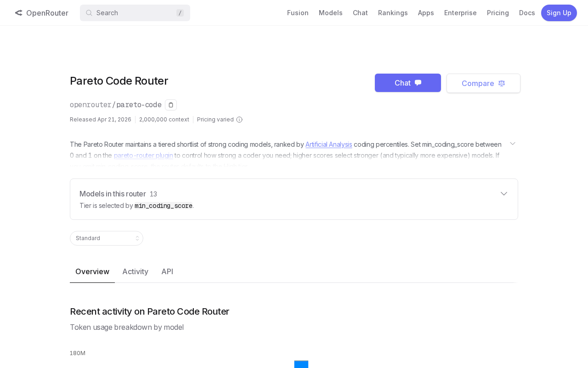The width and height of the screenshot is (588, 368).
Task: Open the Enterprise page
Action: click(460, 13)
